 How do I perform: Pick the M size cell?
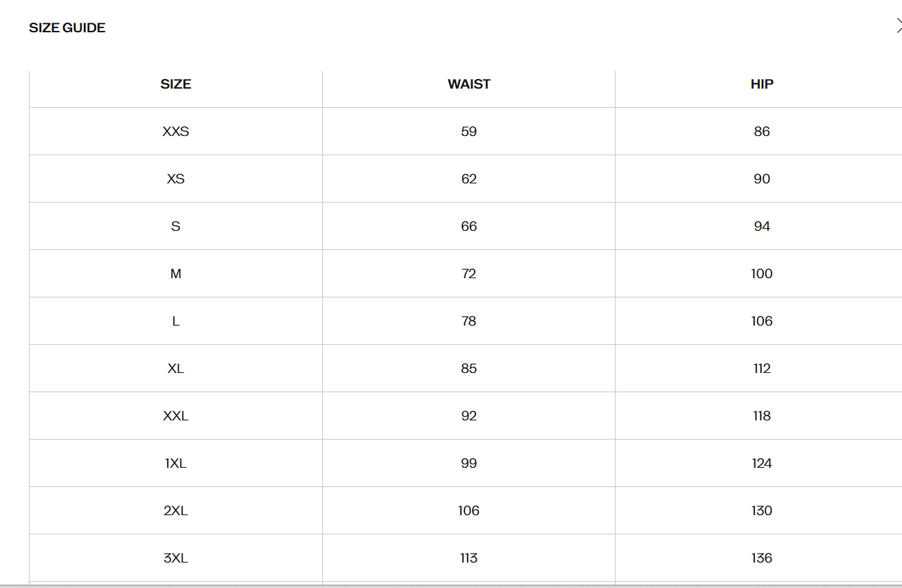pyautogui.click(x=176, y=274)
